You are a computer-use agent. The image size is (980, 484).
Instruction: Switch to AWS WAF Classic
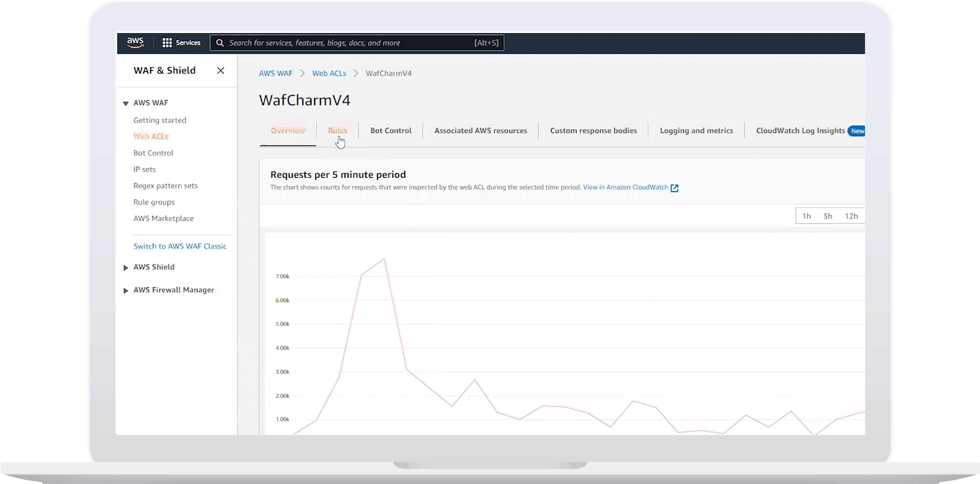pyautogui.click(x=180, y=246)
